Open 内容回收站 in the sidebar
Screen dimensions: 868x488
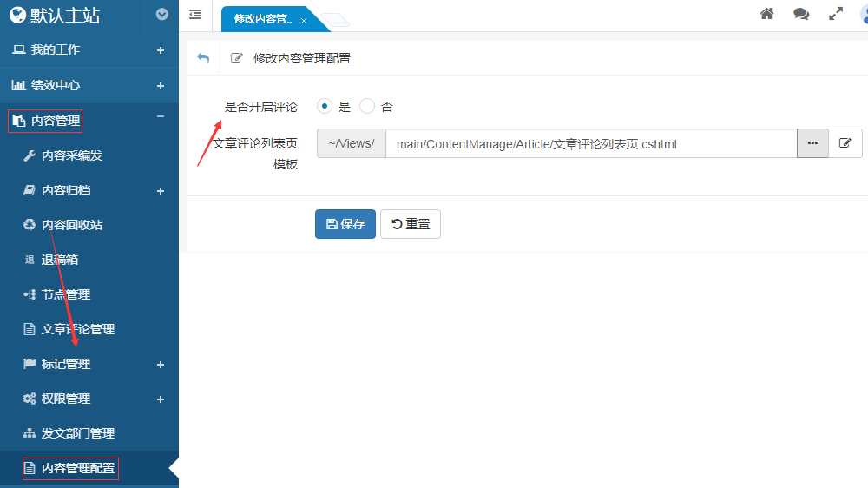coord(72,225)
